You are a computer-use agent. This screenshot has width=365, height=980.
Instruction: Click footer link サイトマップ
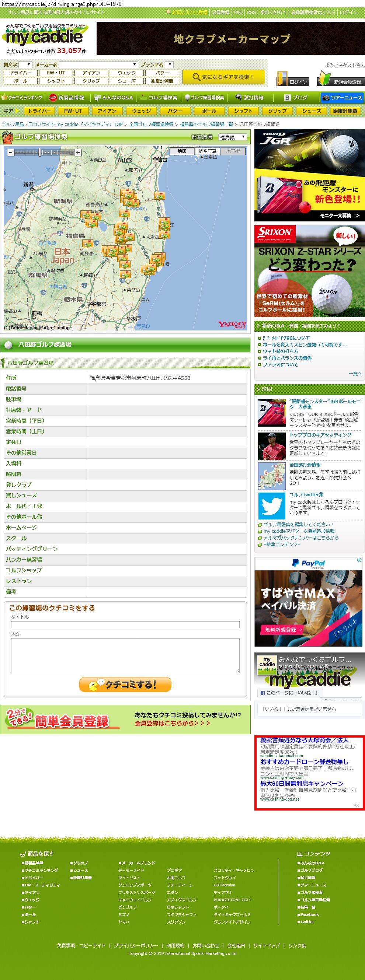click(267, 945)
